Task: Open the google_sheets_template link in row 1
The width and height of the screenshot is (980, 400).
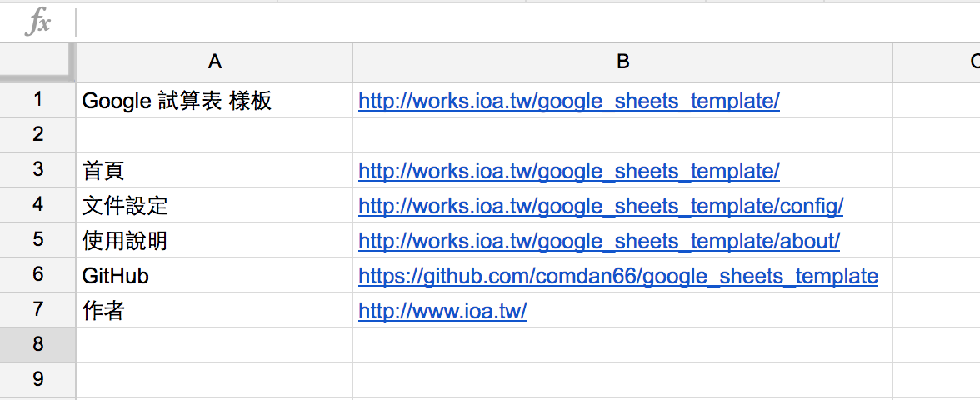Action: (x=568, y=101)
